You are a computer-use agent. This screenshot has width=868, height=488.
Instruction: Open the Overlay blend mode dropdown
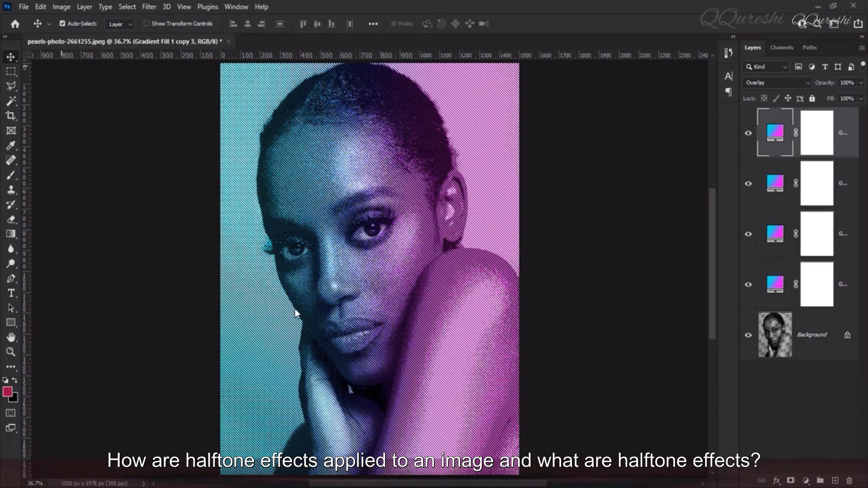click(777, 83)
